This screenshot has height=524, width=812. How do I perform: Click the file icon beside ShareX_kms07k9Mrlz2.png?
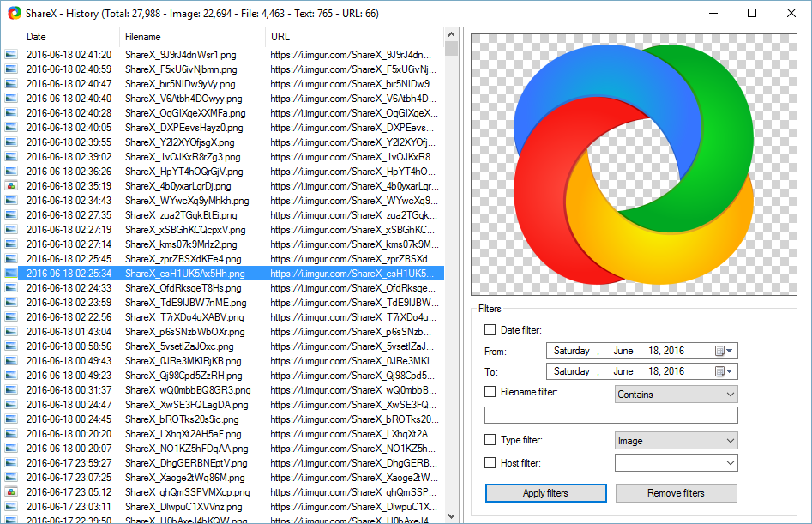11,244
